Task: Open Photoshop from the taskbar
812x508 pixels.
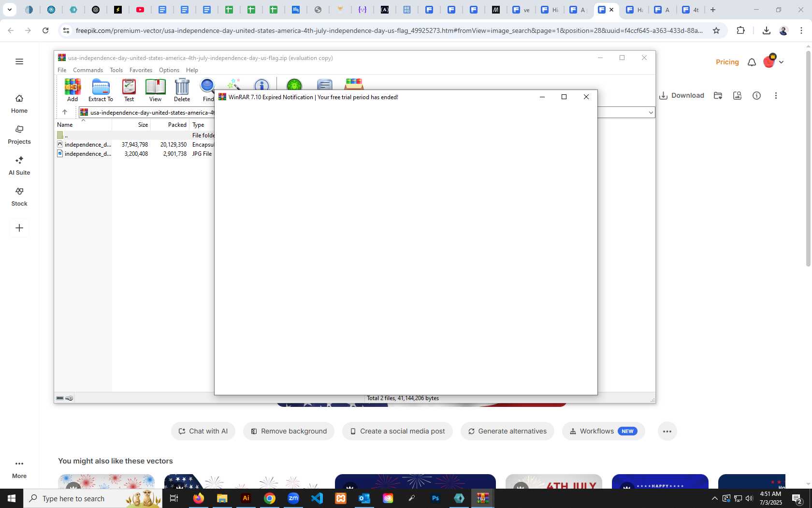Action: (435, 498)
